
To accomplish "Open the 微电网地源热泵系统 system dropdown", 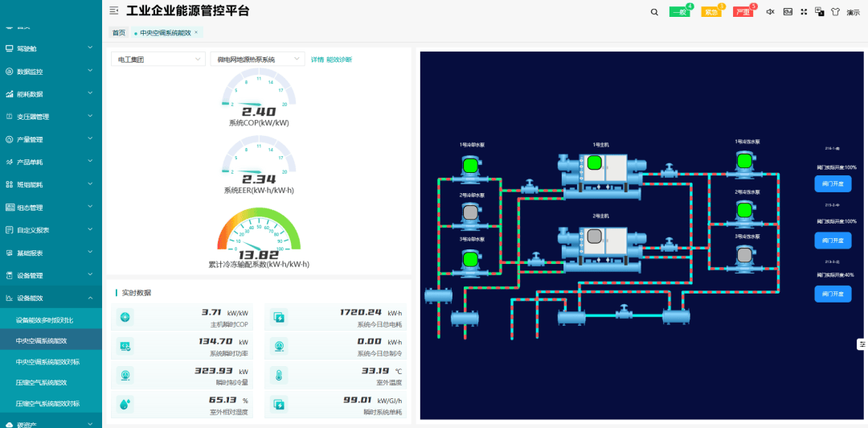I will (256, 60).
